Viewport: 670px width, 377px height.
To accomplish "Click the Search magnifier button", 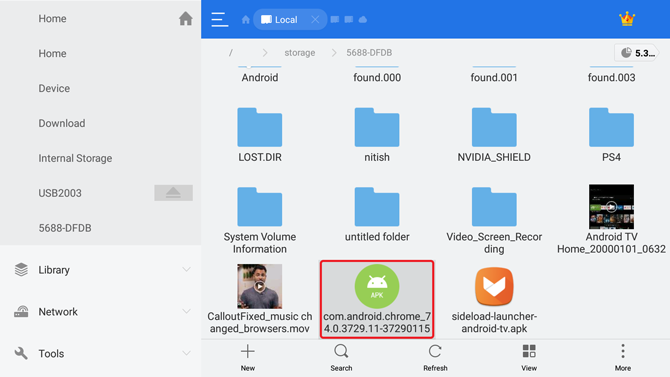I will coord(341,358).
